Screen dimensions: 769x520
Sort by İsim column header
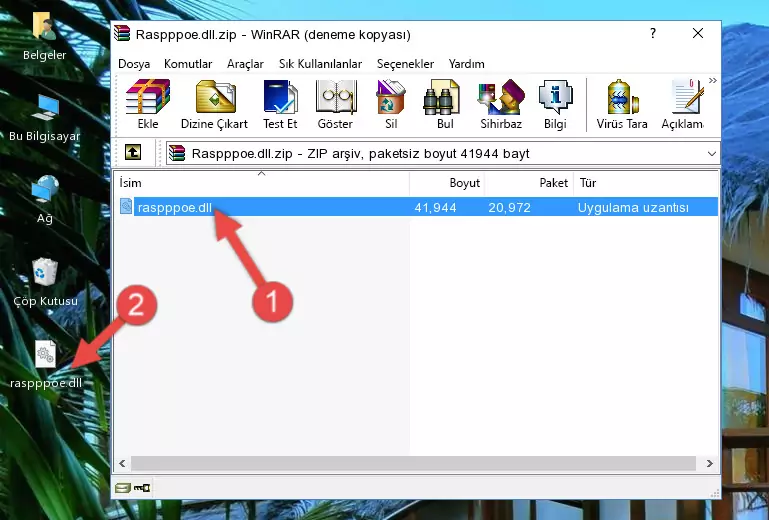pos(262,183)
